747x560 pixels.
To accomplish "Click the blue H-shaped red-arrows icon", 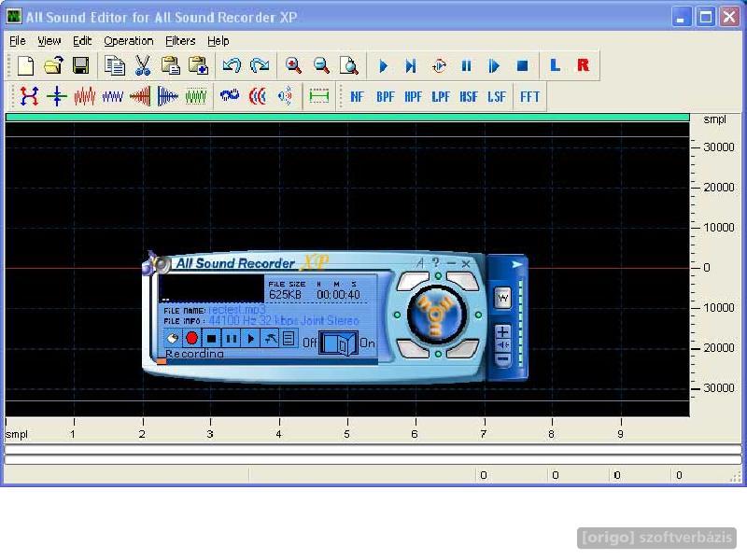I will tap(29, 96).
